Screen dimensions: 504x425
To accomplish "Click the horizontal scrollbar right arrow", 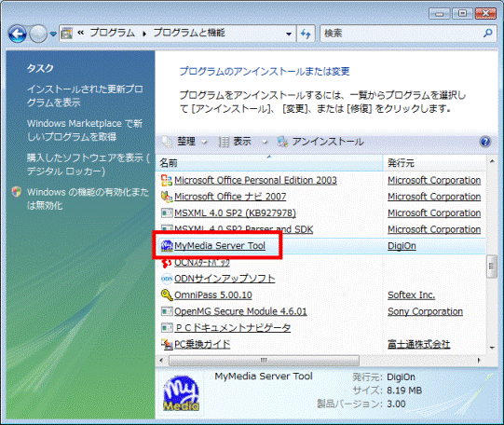I will click(x=479, y=361).
